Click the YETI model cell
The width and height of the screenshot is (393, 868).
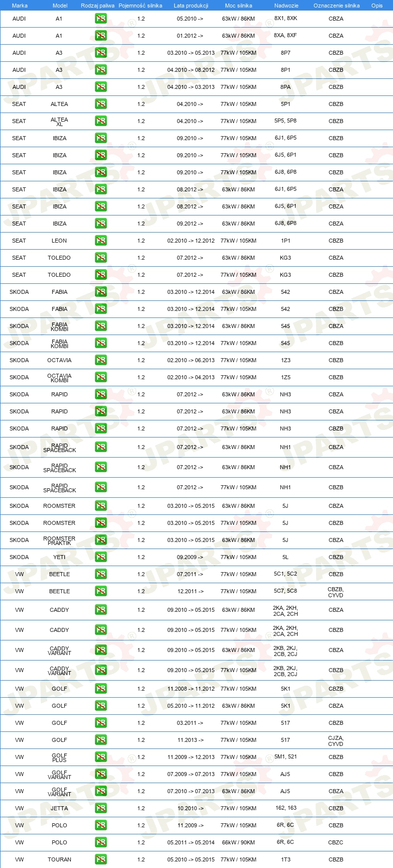pyautogui.click(x=59, y=557)
